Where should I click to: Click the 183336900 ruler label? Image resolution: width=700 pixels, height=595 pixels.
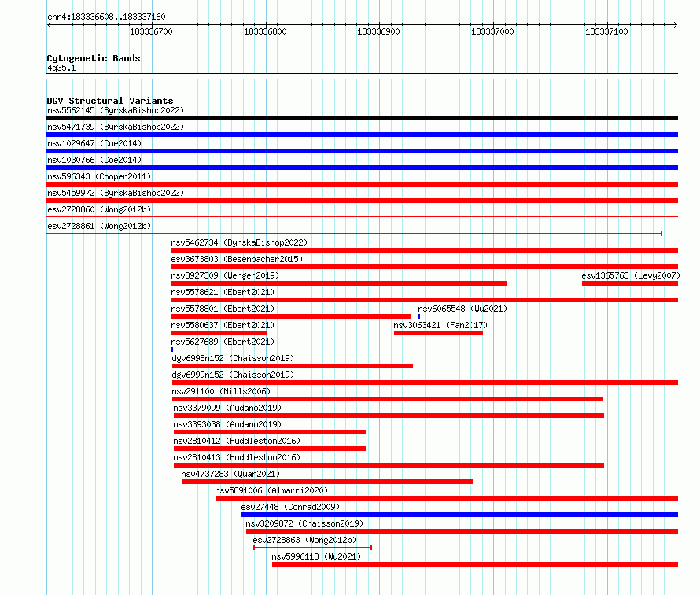coord(378,31)
